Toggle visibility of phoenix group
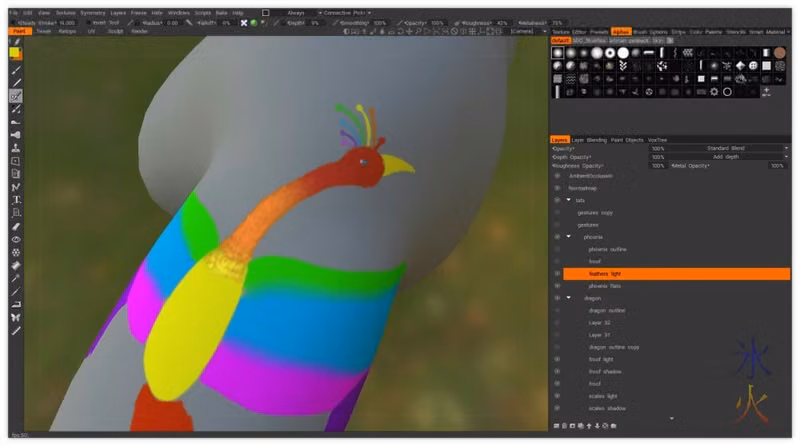800x446 pixels. point(557,237)
